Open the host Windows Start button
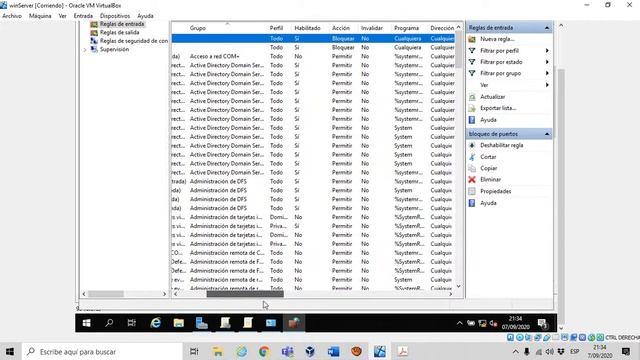The width and height of the screenshot is (640, 360). point(10,351)
